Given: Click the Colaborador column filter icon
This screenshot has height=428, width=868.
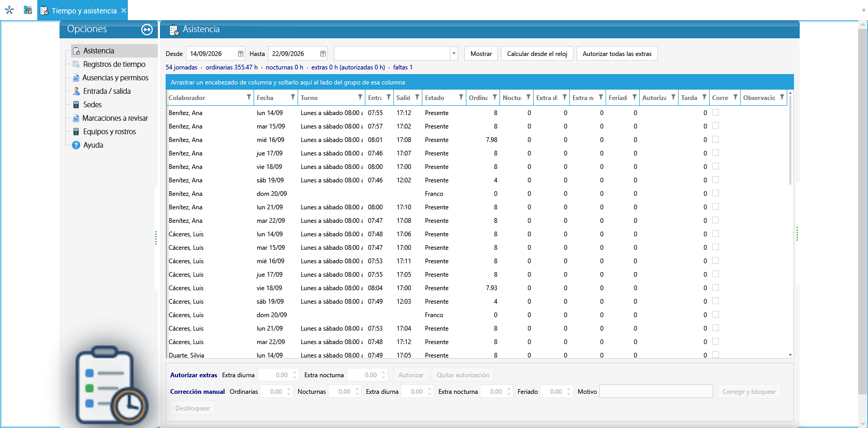Looking at the screenshot, I should pyautogui.click(x=249, y=97).
